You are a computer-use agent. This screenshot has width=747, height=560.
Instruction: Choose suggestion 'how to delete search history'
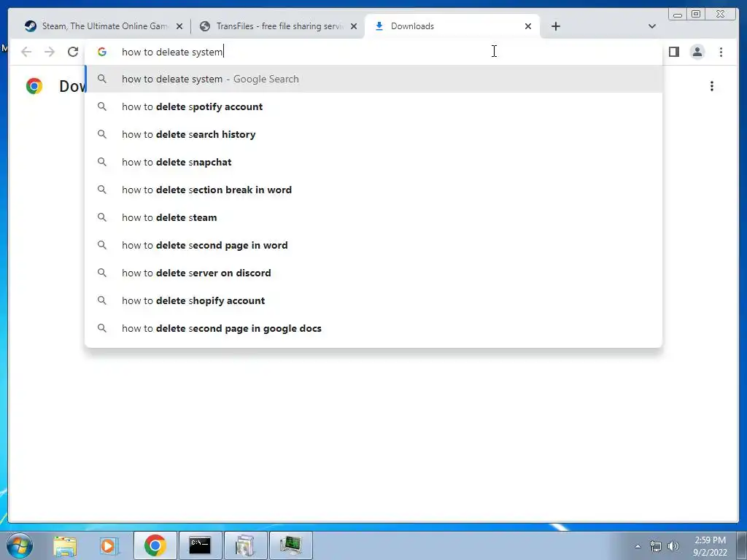pyautogui.click(x=373, y=134)
